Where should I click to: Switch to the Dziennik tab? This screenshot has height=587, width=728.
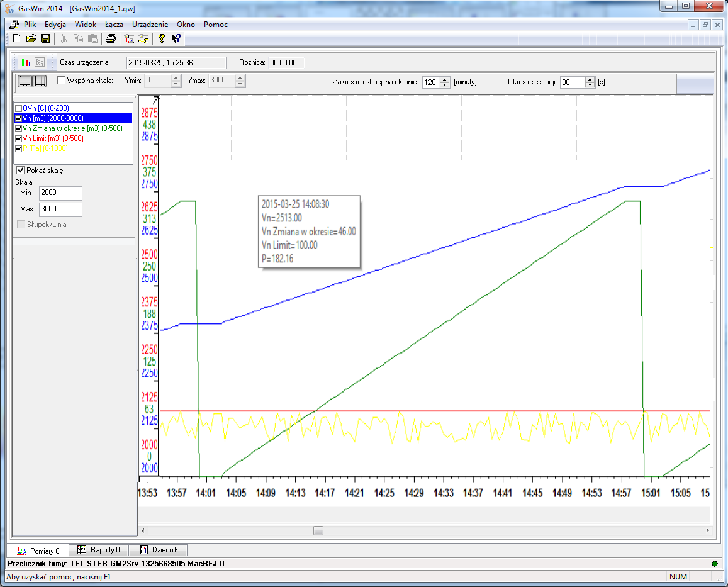click(159, 551)
